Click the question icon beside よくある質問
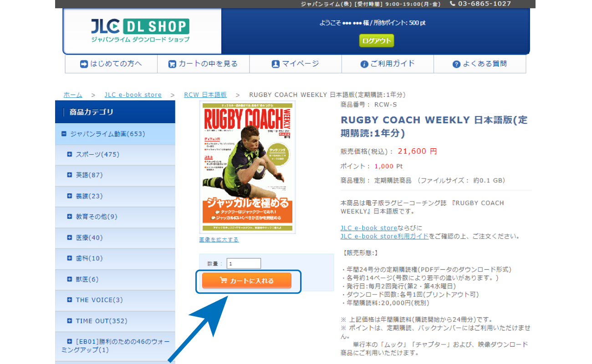Image resolution: width=592 pixels, height=364 pixels. click(x=457, y=64)
